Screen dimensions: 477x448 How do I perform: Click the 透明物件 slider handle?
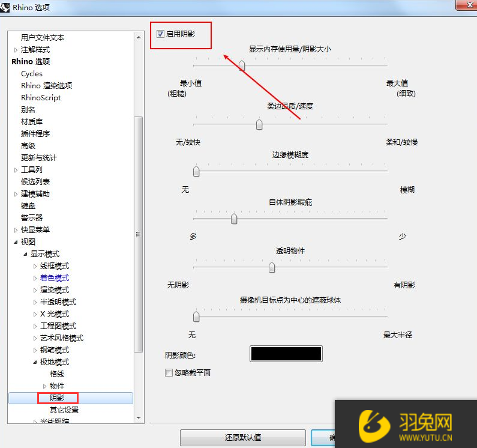272,267
